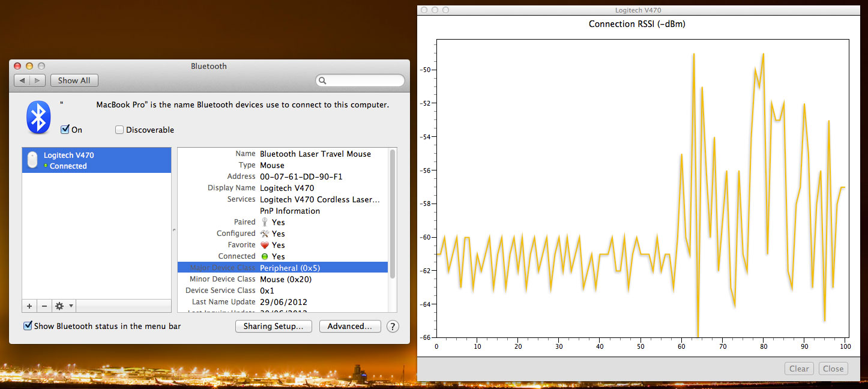
Task: Open the gear action menu
Action: point(64,306)
